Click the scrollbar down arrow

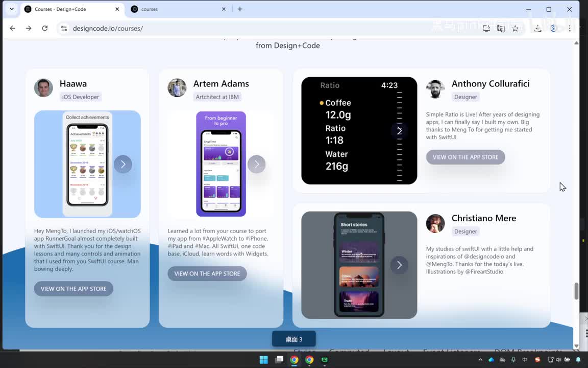click(x=576, y=346)
